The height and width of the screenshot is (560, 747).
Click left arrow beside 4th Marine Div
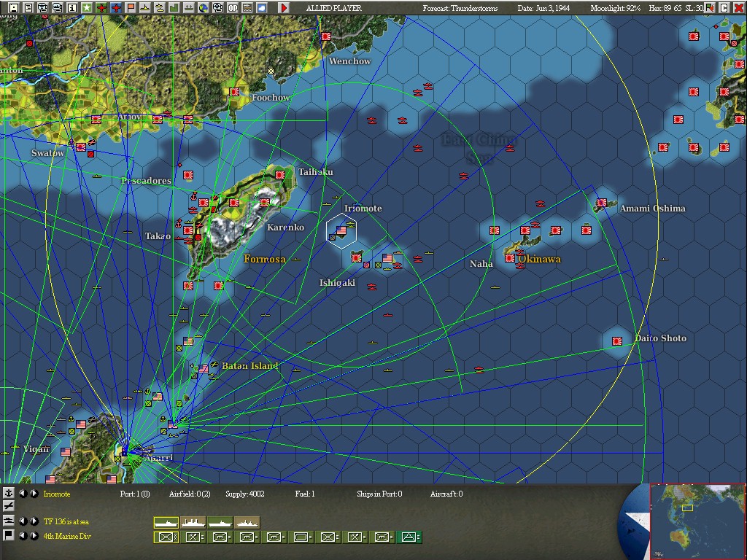pos(23,535)
